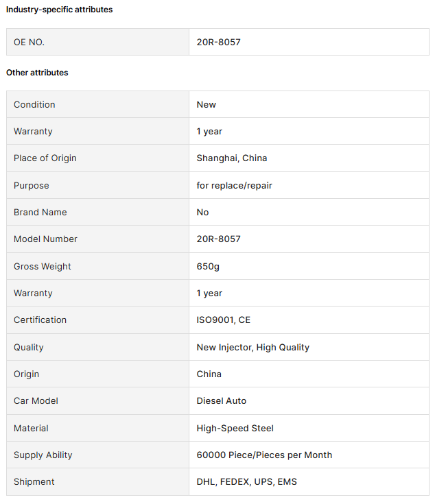The image size is (435, 504).
Task: Select the Condition value New
Action: click(x=206, y=104)
